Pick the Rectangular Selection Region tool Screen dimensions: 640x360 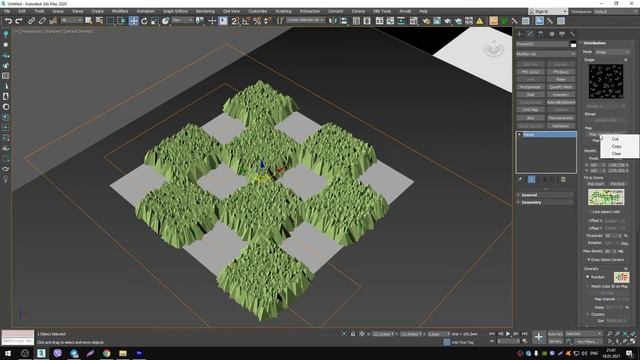111,20
